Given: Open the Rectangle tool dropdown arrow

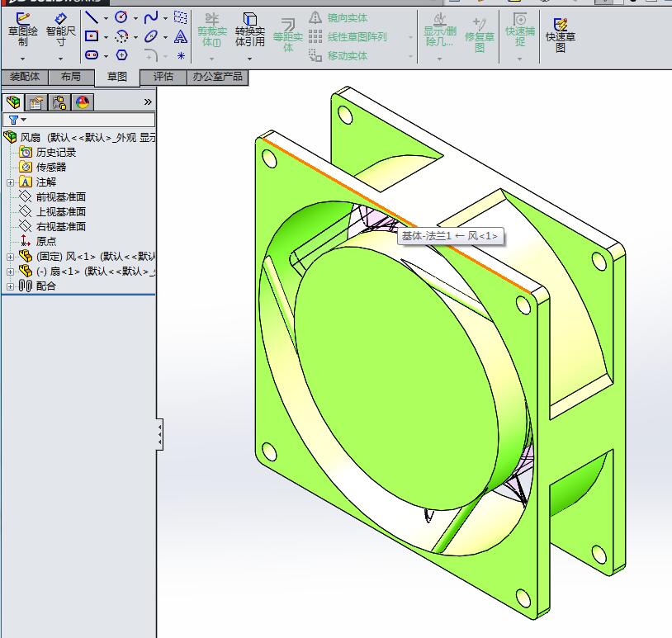Looking at the screenshot, I should [x=106, y=37].
